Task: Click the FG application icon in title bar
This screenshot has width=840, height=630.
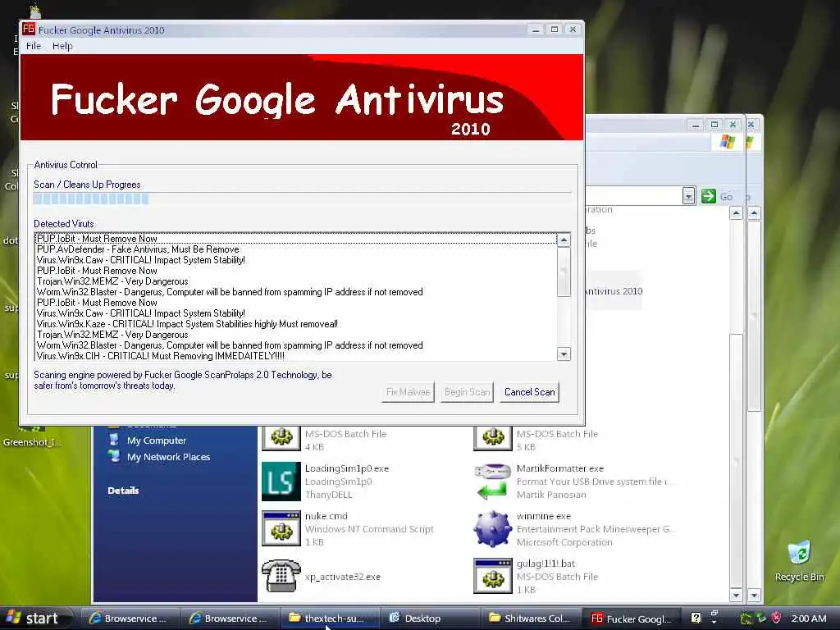Action: click(29, 30)
